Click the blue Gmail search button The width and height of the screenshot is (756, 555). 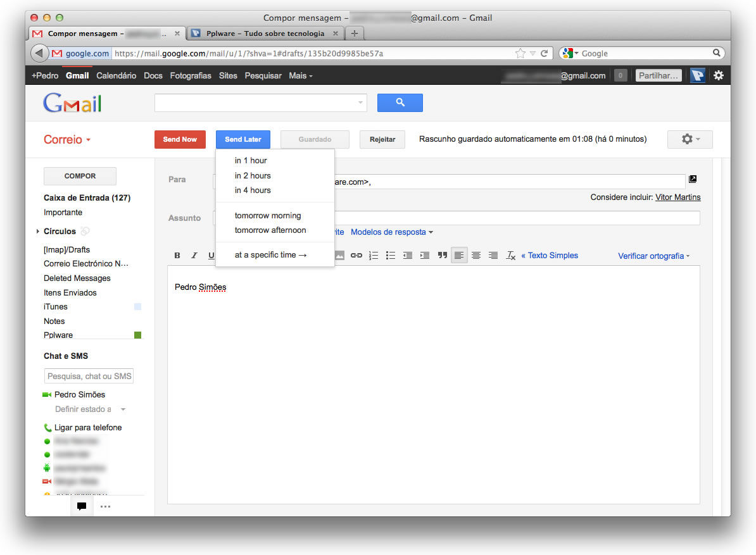pyautogui.click(x=400, y=103)
